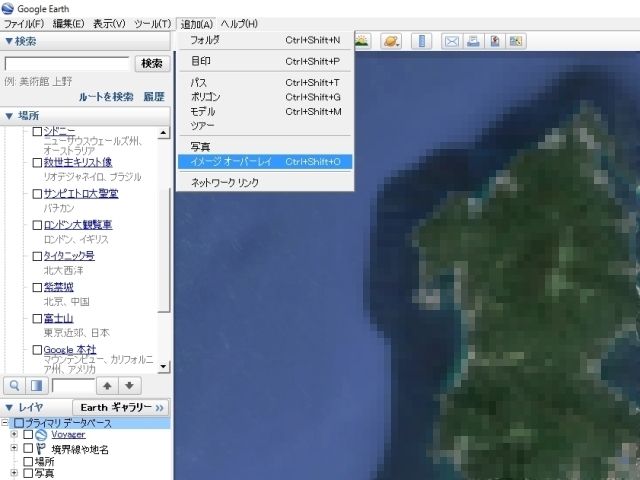Viewport: 640px width, 480px height.
Task: Click the email envelope toolbar icon
Action: pyautogui.click(x=452, y=41)
